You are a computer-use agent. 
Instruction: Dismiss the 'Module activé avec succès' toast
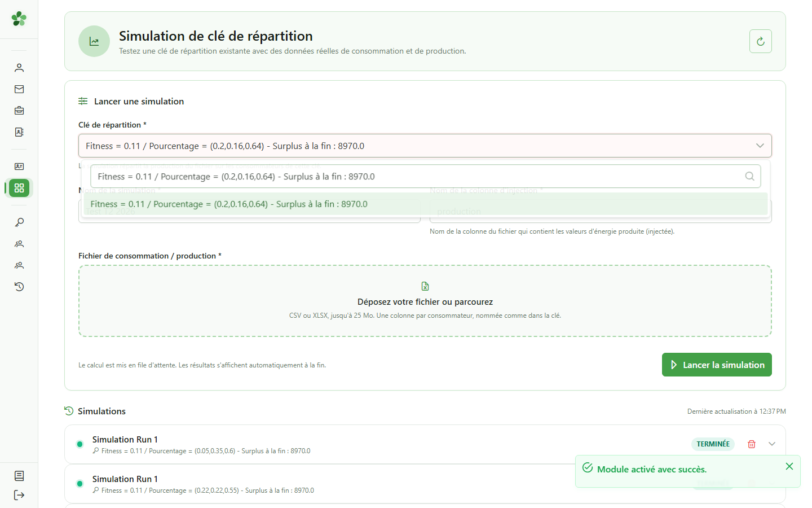point(789,466)
